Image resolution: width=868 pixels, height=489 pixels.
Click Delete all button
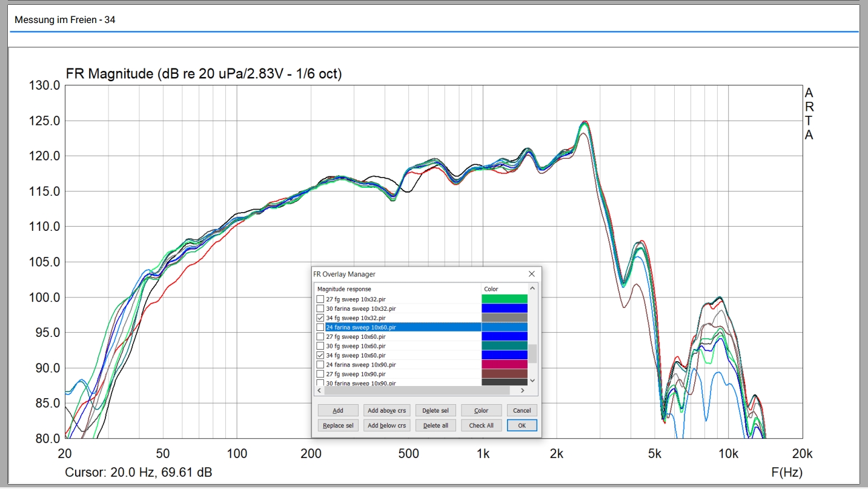tap(436, 425)
